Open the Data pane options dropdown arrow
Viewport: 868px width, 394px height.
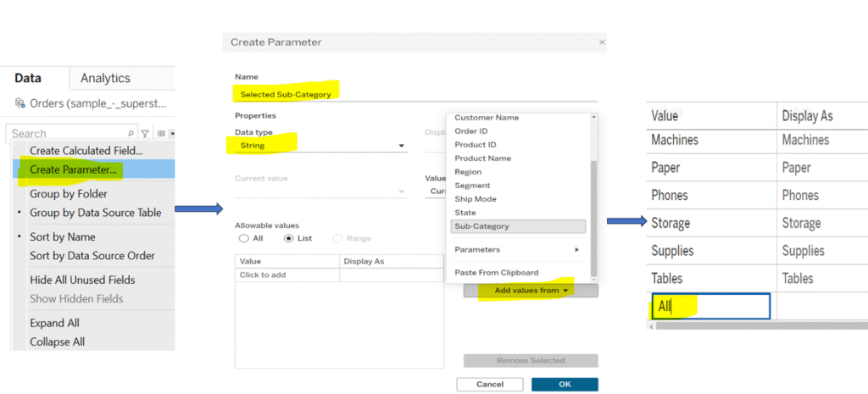click(x=172, y=134)
